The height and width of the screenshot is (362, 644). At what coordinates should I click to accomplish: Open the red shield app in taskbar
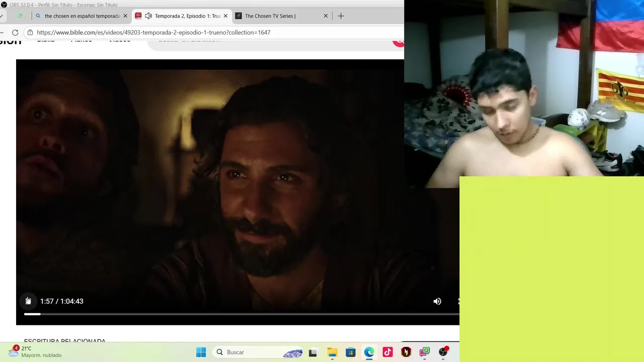pos(406,352)
